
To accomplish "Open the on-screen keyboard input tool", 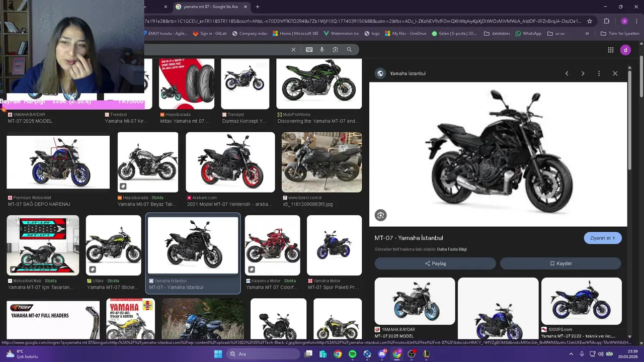I will coord(309,50).
